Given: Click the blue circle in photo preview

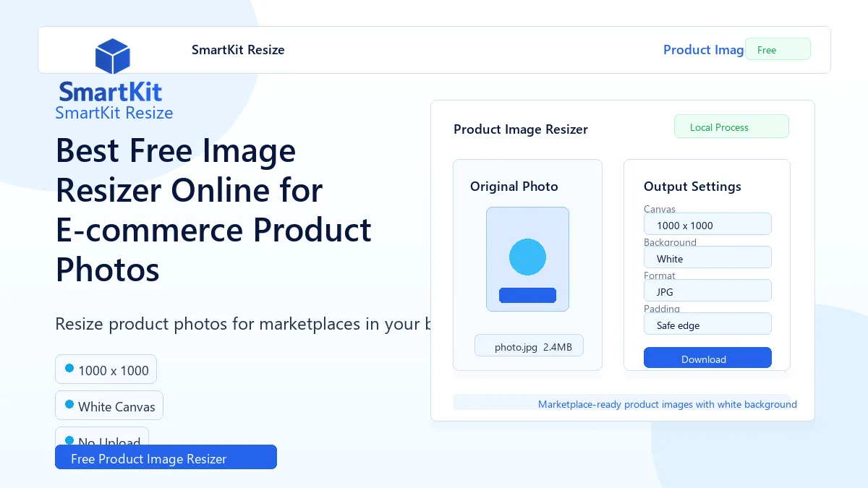Looking at the screenshot, I should (527, 257).
